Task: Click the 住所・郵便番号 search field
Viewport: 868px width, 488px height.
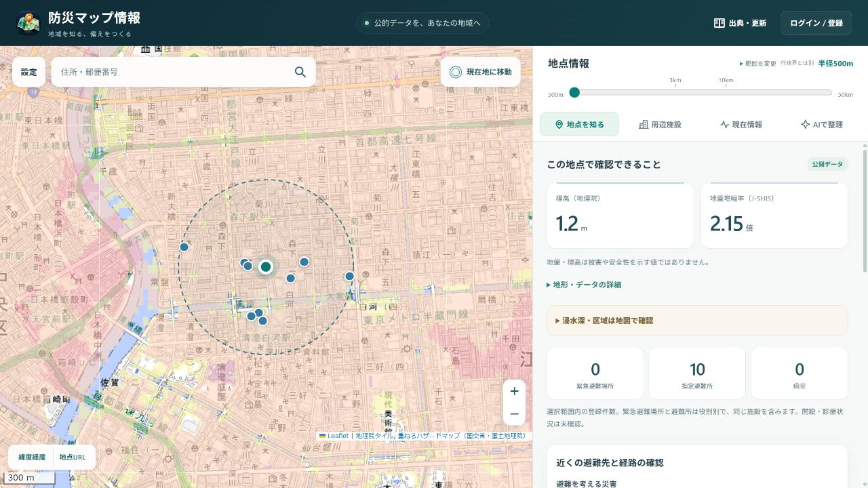Action: [x=173, y=72]
